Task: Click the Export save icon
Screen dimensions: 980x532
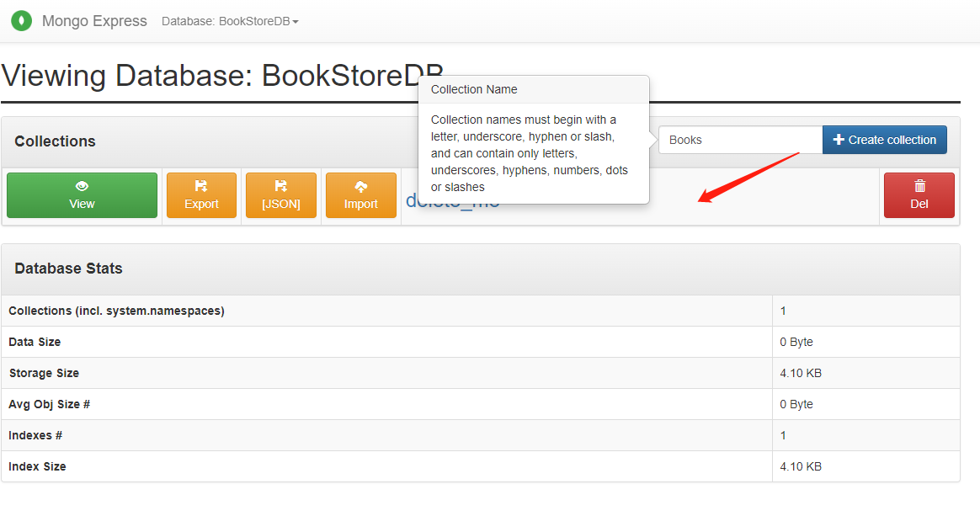Action: [201, 186]
